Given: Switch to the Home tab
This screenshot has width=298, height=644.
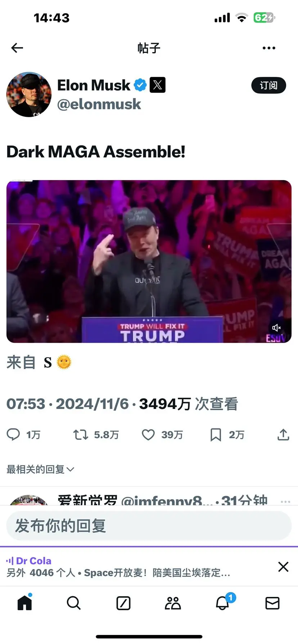Looking at the screenshot, I should [25, 603].
